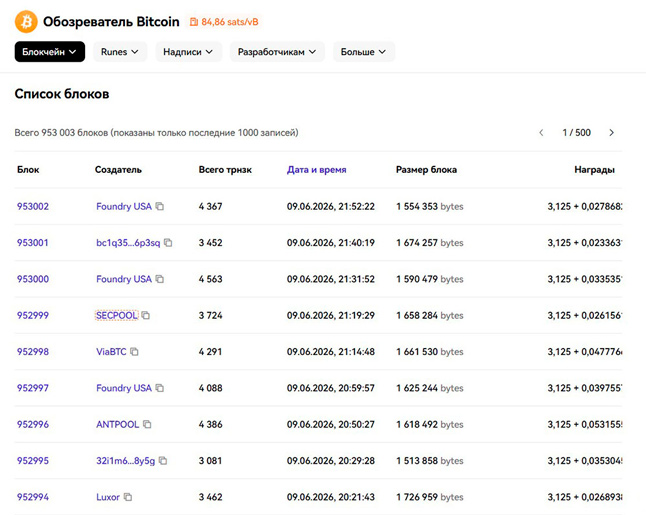Open bc1q35...6p3sq creator link
The image size is (646, 515).
pos(128,243)
